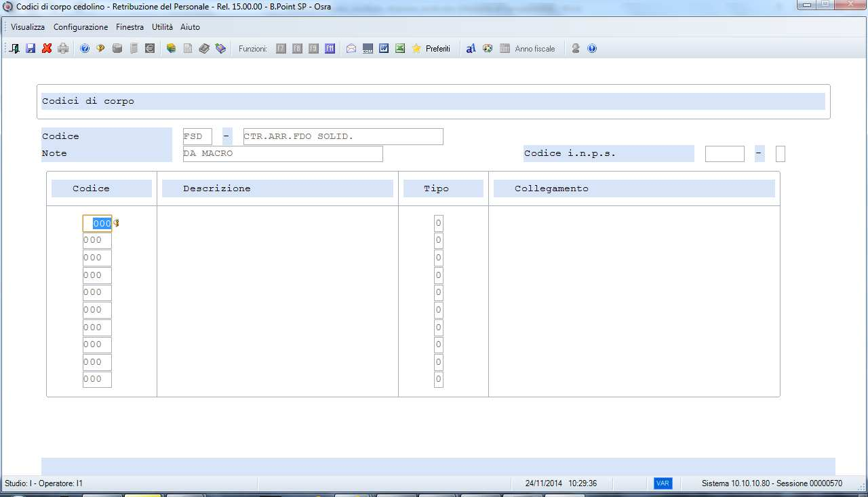Click the blue tag label icon
Image resolution: width=868 pixels, height=497 pixels.
coord(220,49)
